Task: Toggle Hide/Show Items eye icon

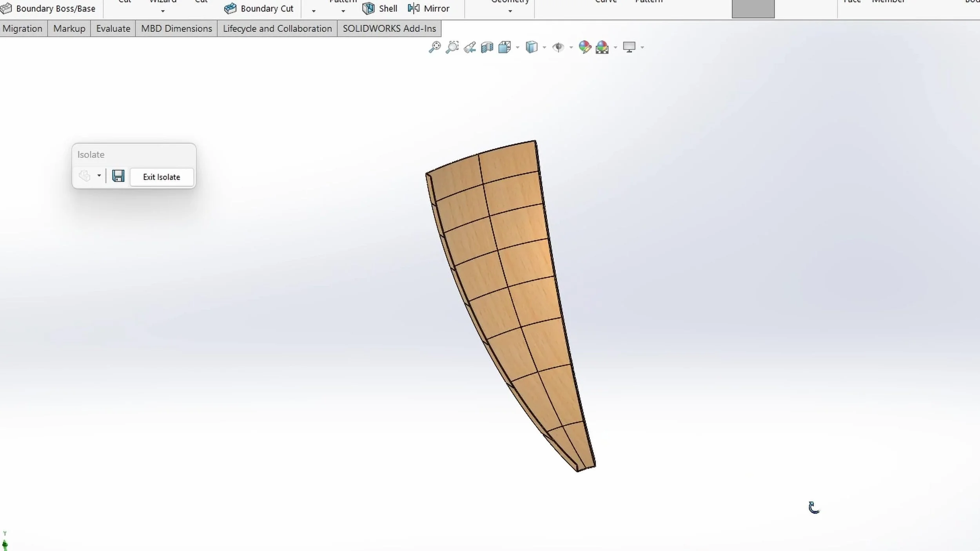Action: tap(558, 47)
